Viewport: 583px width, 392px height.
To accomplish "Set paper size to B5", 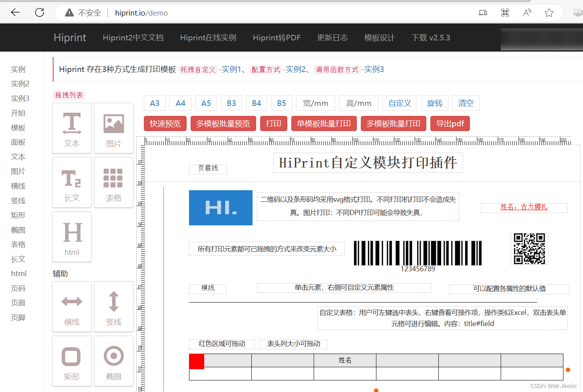I will pyautogui.click(x=281, y=103).
